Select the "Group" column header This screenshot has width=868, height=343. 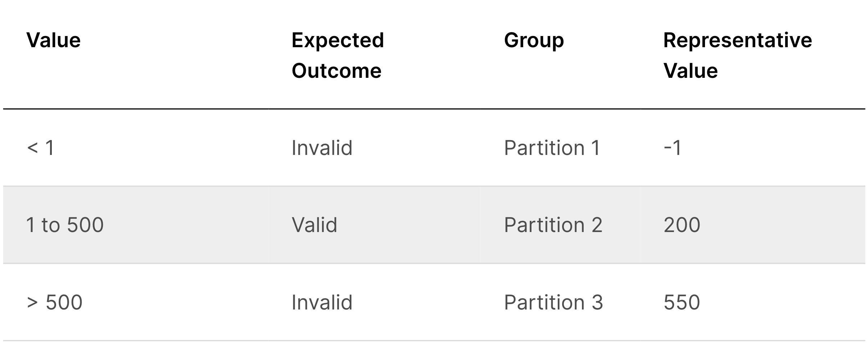[x=534, y=40]
